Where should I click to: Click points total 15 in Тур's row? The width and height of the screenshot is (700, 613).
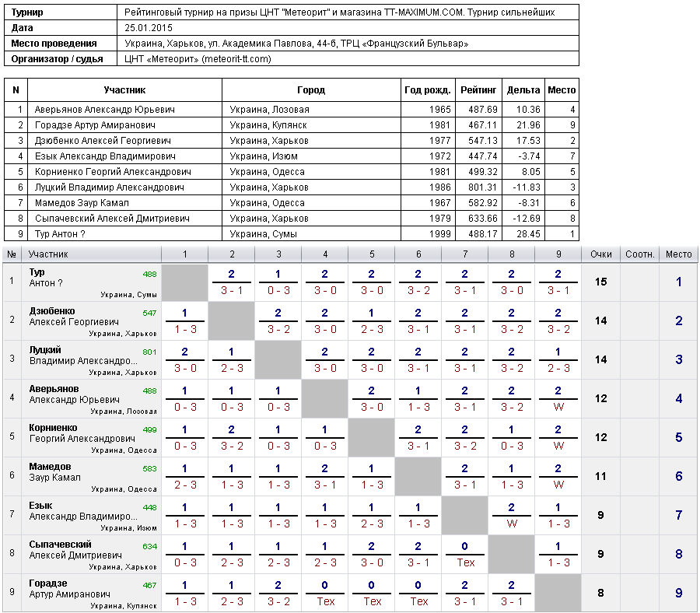coord(601,282)
